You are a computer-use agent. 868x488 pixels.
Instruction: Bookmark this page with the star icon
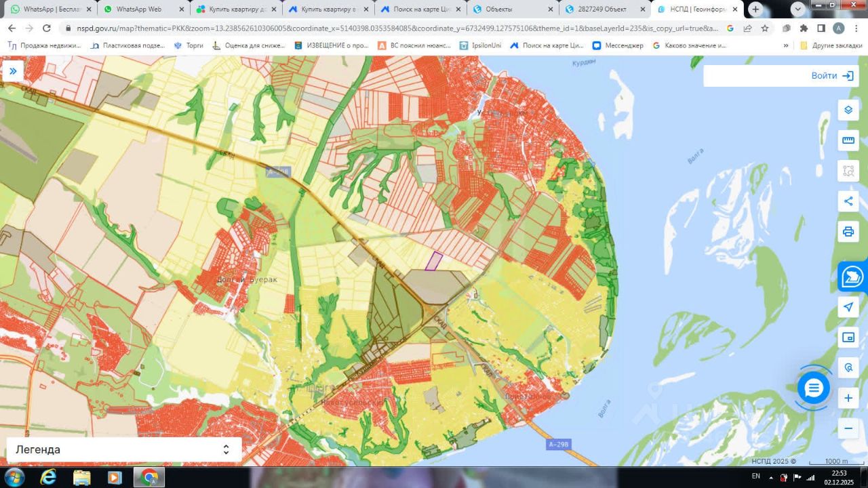pos(764,28)
